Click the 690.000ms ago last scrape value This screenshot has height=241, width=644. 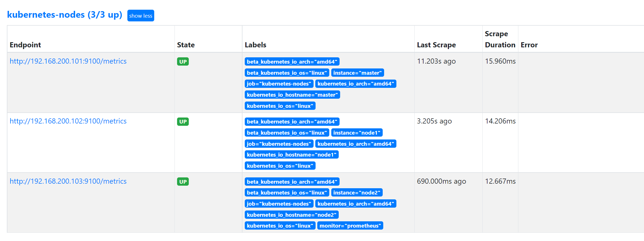point(441,181)
